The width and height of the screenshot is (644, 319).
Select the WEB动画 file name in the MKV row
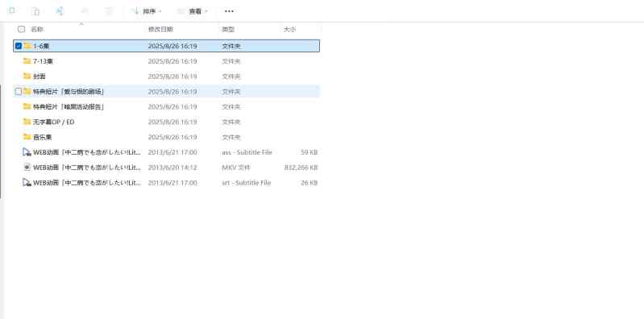point(87,168)
